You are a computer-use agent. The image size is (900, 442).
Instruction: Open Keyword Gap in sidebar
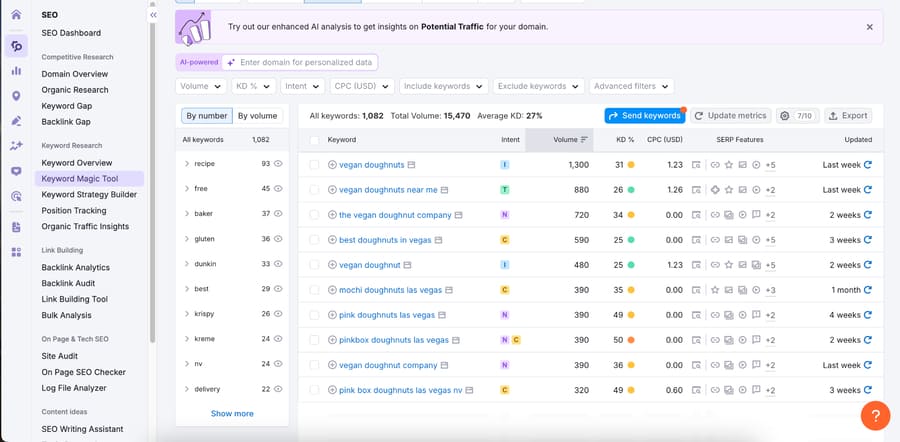pyautogui.click(x=67, y=106)
